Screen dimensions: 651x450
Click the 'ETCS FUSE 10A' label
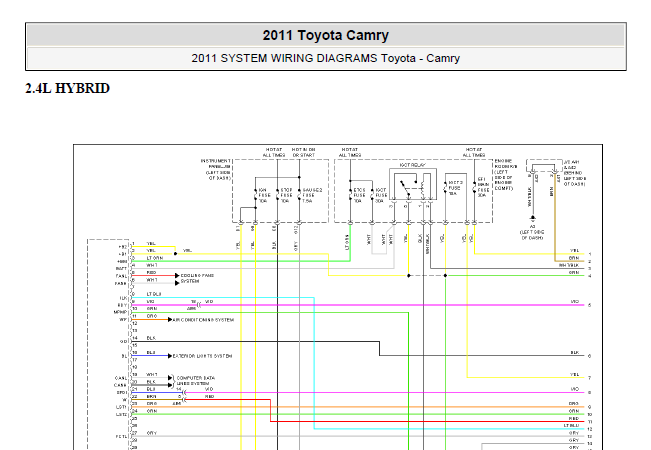[359, 195]
